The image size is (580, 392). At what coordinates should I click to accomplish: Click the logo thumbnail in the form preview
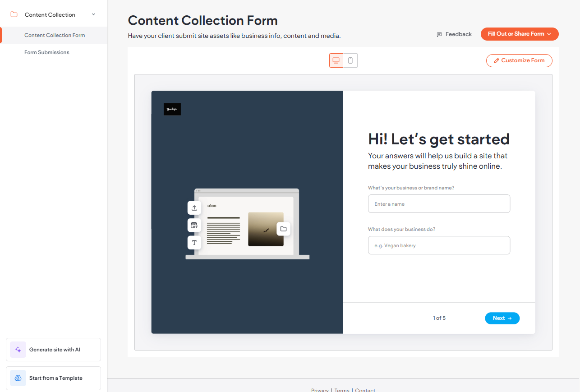pyautogui.click(x=172, y=109)
